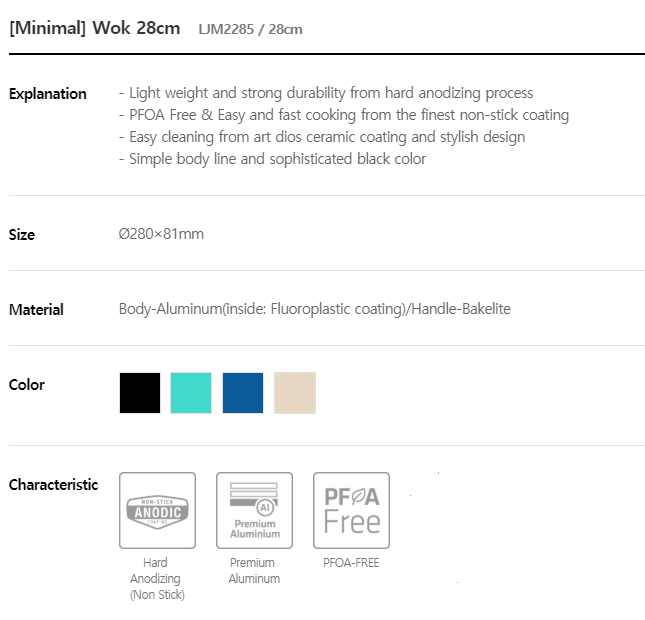The height and width of the screenshot is (620, 645).
Task: Click the Material section label
Action: 36,310
